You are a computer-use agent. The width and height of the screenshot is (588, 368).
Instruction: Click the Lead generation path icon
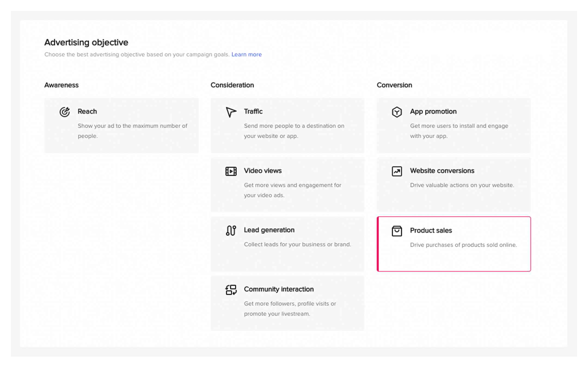point(231,230)
